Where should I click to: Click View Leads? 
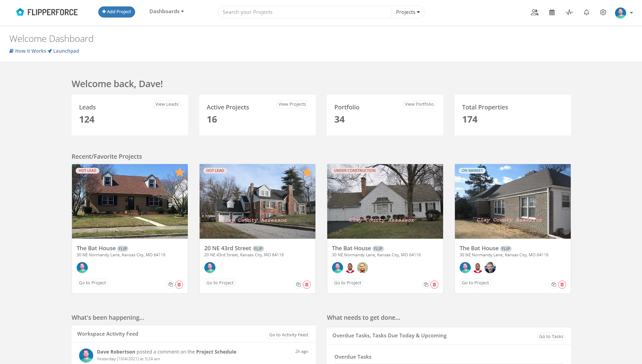click(x=166, y=104)
